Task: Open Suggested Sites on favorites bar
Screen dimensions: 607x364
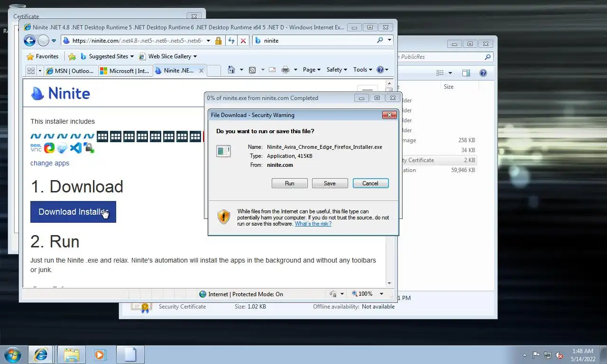Action: coord(107,56)
